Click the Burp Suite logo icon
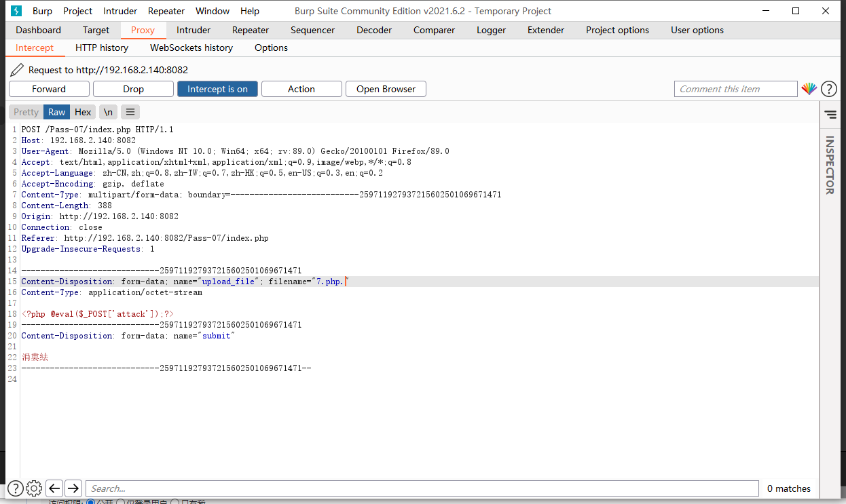The width and height of the screenshot is (846, 504). click(x=16, y=11)
